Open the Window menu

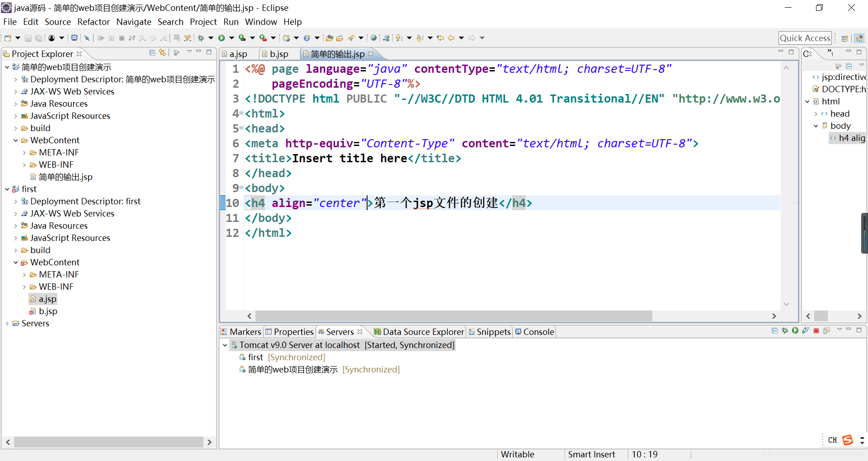click(261, 22)
